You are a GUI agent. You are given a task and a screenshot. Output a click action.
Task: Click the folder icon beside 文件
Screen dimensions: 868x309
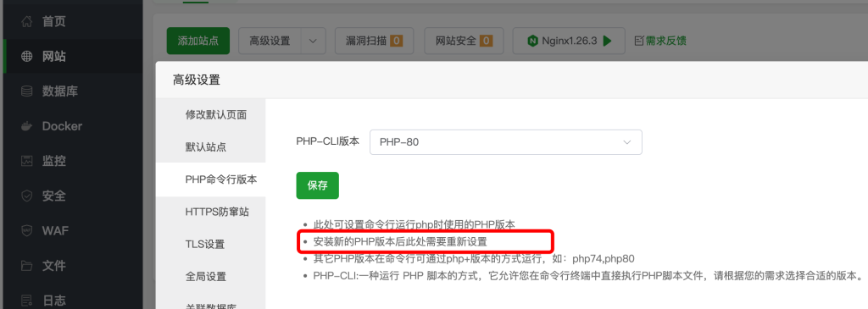(x=26, y=265)
